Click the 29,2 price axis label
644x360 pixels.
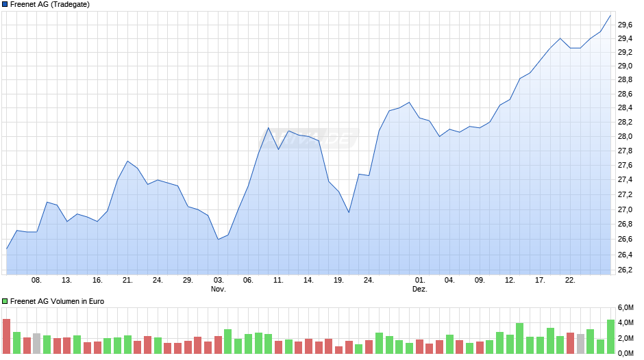[x=625, y=52]
